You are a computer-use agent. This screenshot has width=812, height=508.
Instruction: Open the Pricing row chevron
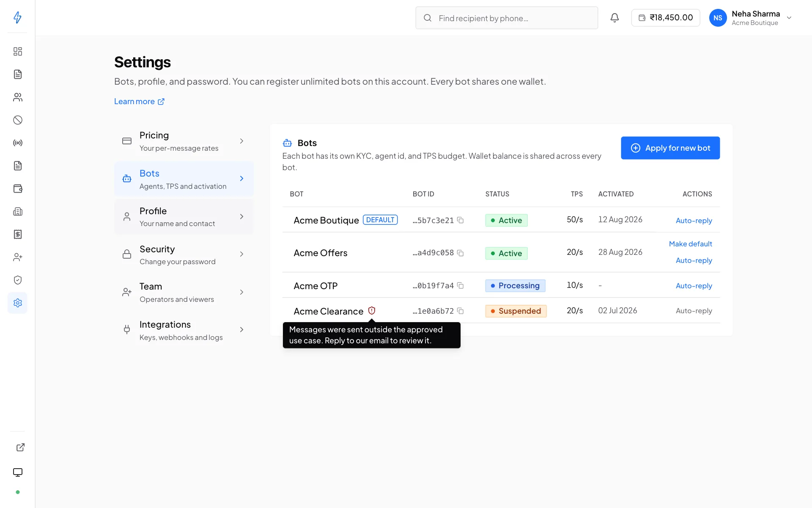pyautogui.click(x=241, y=141)
